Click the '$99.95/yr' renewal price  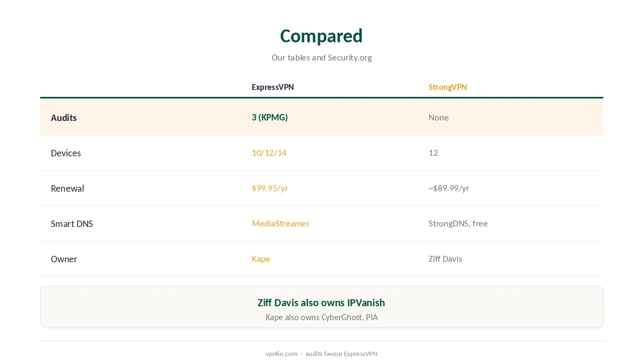270,188
